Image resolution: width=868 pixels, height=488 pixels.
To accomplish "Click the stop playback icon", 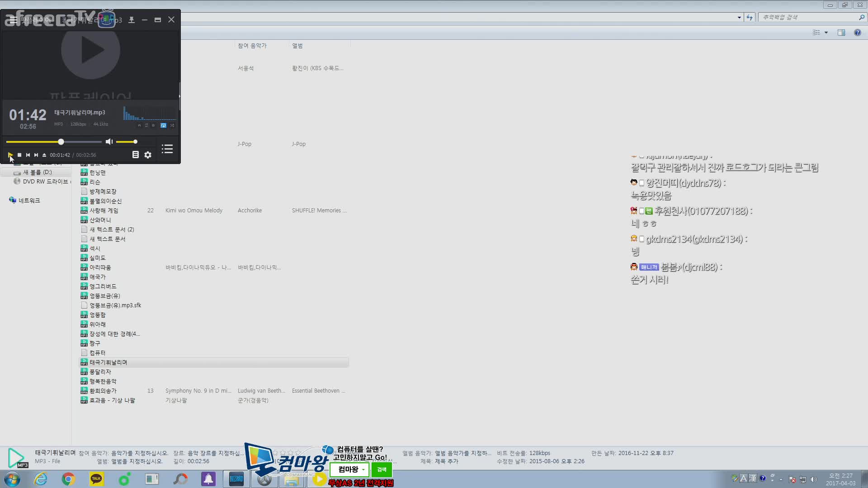I will [x=19, y=155].
